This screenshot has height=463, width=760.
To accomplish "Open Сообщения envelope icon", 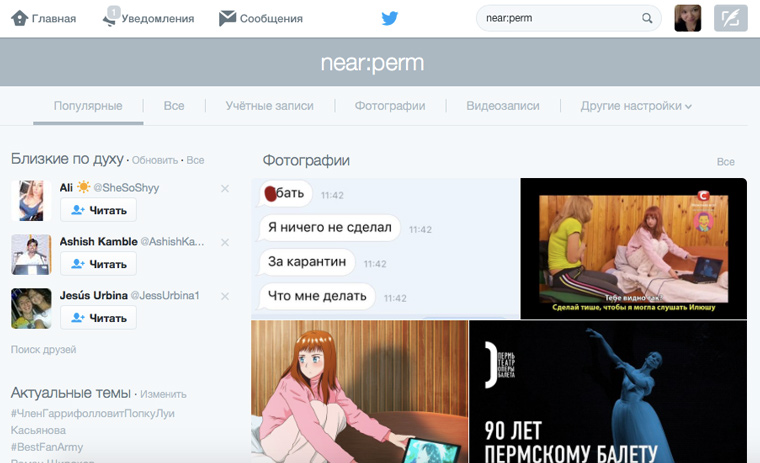I will click(x=227, y=18).
